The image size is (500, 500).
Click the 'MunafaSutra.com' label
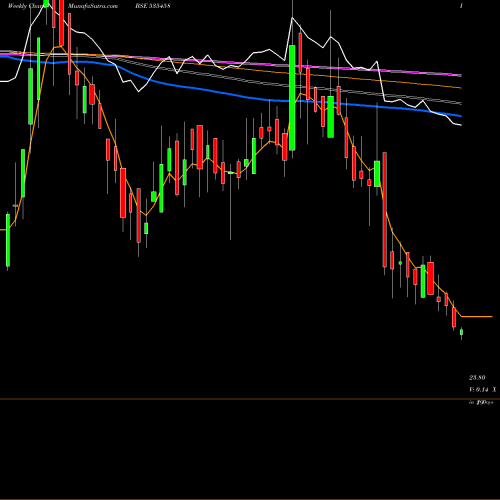click(x=93, y=6)
